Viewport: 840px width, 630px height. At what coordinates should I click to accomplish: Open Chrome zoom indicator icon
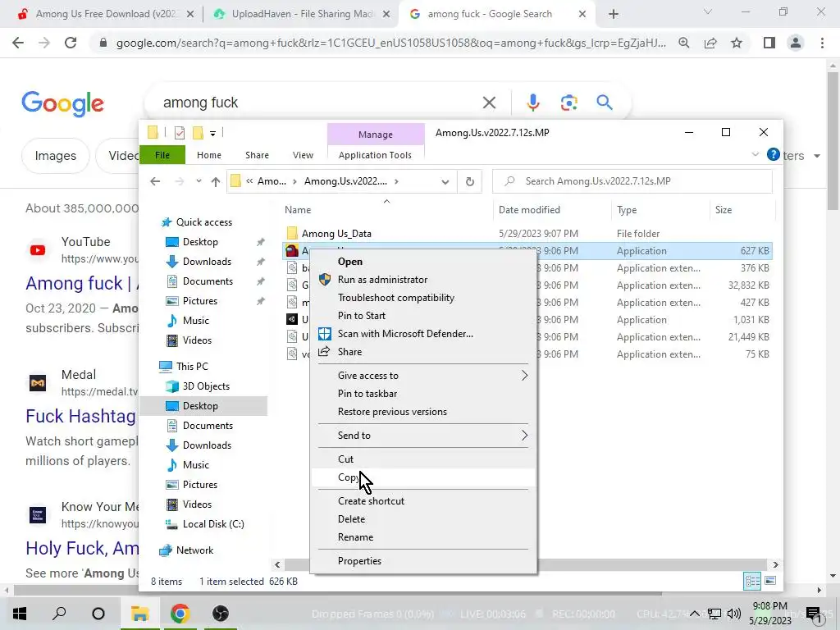[x=684, y=43]
